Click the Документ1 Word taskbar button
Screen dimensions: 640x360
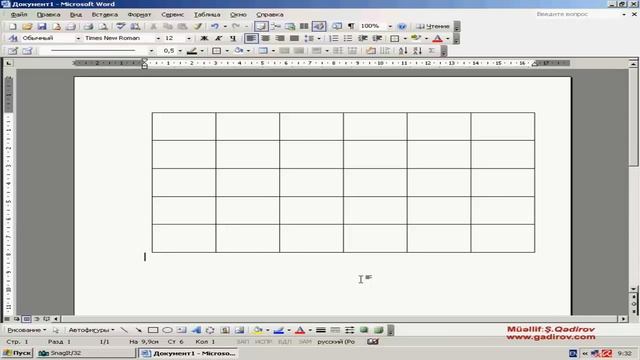[x=188, y=353]
